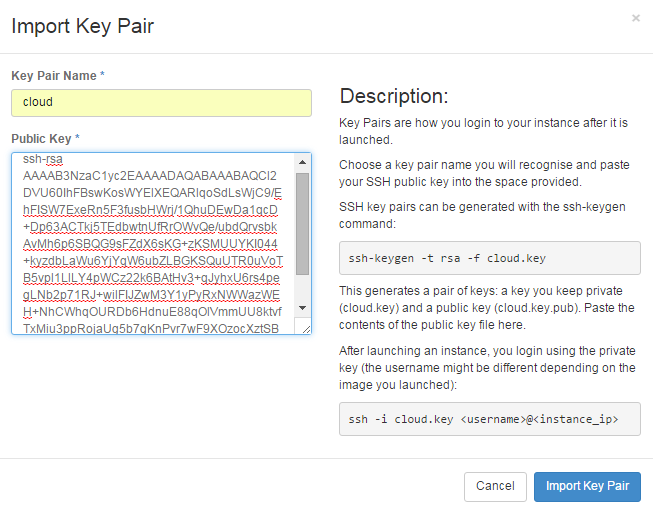Click the ssh-keygen command code block
Viewport: 653px width, 513px height.
(x=490, y=258)
